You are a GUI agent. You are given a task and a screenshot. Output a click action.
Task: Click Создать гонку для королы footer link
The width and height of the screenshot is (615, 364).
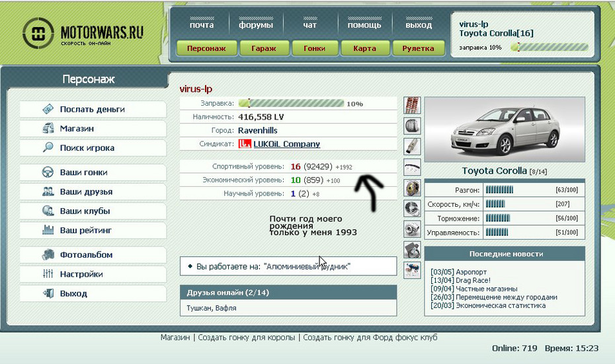(246, 338)
